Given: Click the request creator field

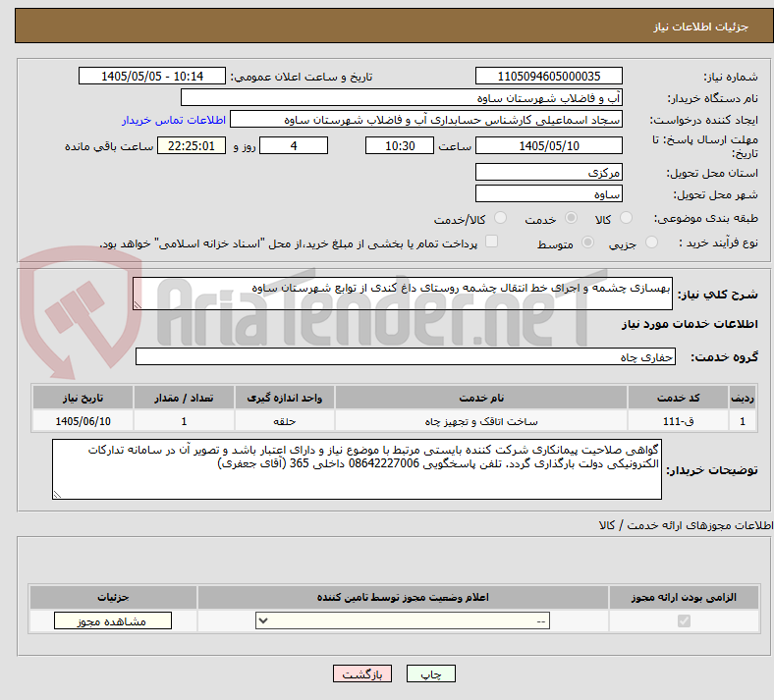Looking at the screenshot, I should point(426,120).
